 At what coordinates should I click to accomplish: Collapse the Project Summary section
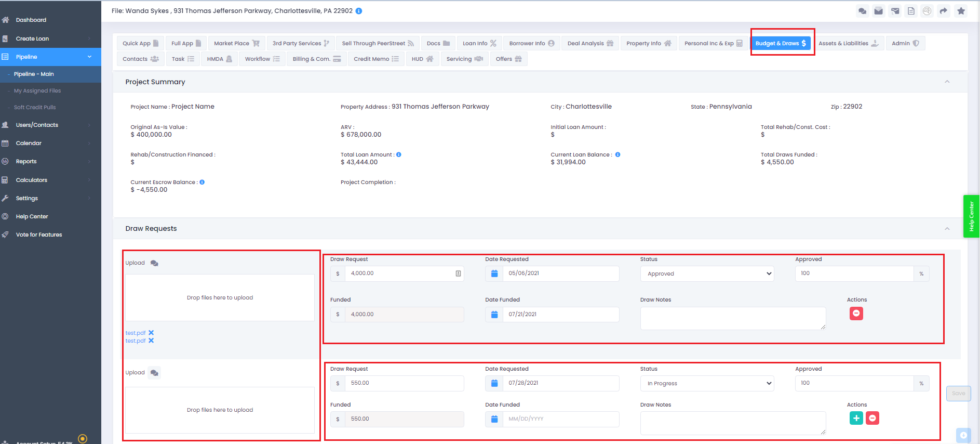tap(947, 82)
